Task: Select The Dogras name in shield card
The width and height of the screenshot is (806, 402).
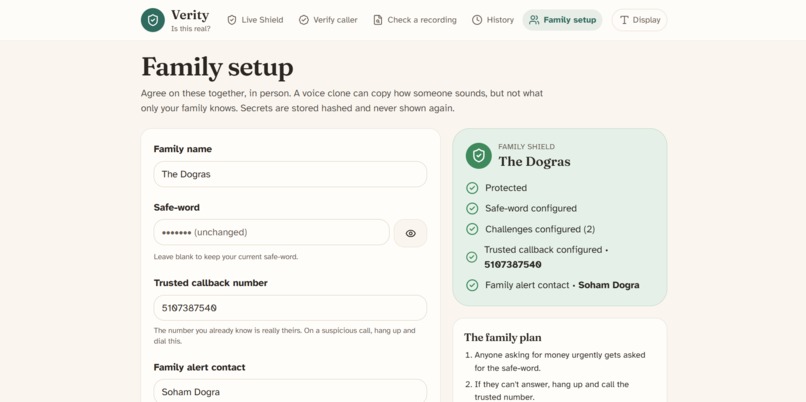Action: click(534, 161)
